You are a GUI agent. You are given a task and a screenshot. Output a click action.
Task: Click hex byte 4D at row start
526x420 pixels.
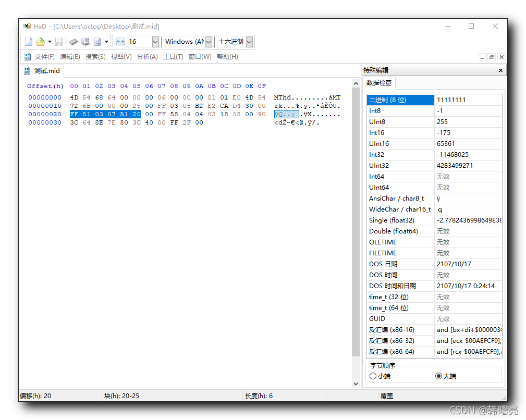coord(74,97)
